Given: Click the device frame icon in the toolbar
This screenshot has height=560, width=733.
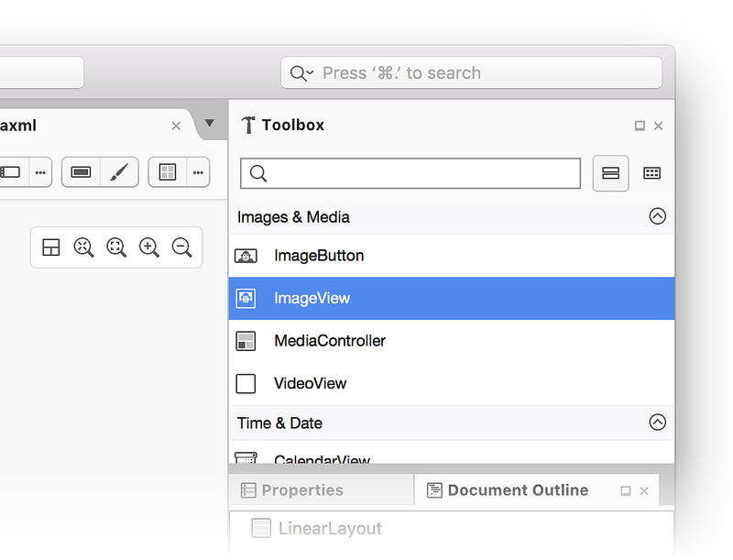Looking at the screenshot, I should pyautogui.click(x=79, y=171).
